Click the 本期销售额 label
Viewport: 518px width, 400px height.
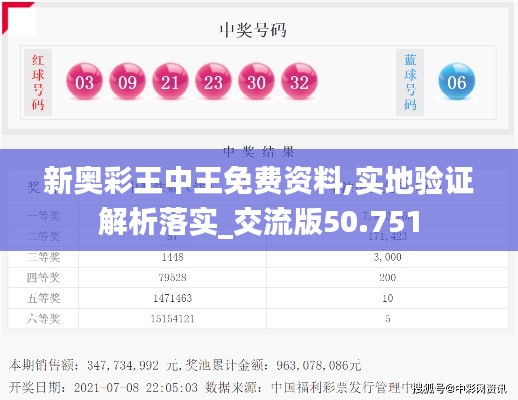point(41,366)
